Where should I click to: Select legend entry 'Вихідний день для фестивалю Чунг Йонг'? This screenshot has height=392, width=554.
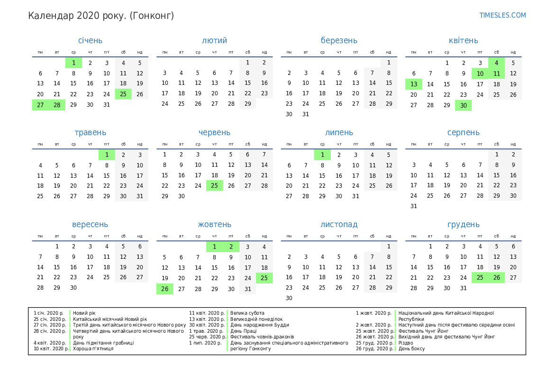point(446,337)
